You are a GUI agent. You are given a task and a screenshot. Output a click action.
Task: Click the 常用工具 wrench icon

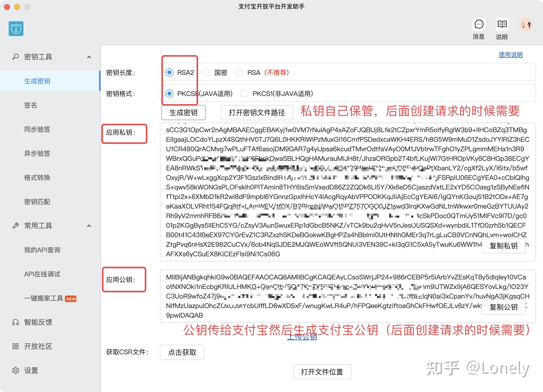(16, 226)
